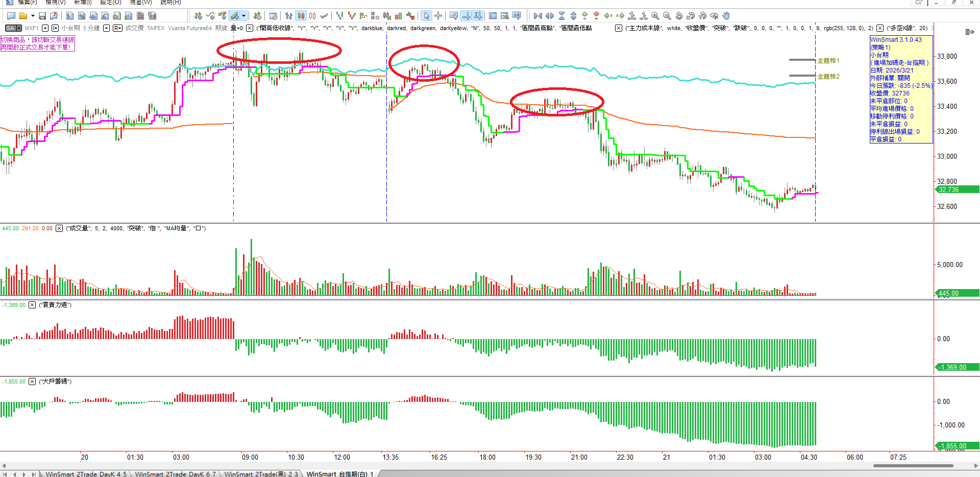Image resolution: width=980 pixels, height=477 pixels.
Task: Select the arrow pointer tool
Action: [x=426, y=16]
